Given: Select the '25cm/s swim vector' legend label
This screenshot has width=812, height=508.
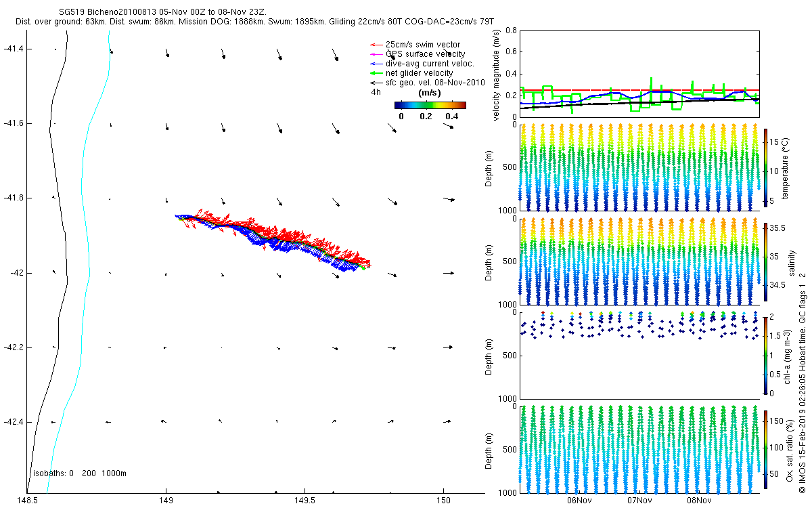Looking at the screenshot, I should click(x=423, y=45).
